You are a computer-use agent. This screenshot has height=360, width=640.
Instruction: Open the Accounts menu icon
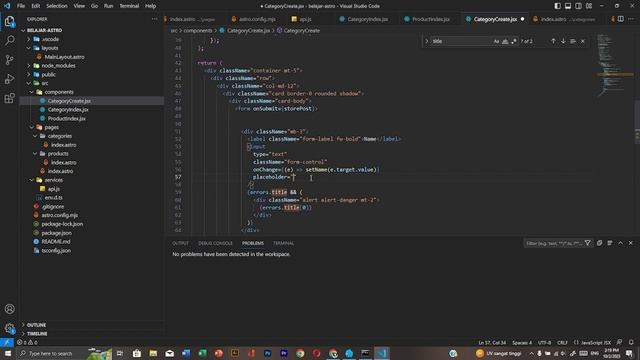tap(9, 309)
